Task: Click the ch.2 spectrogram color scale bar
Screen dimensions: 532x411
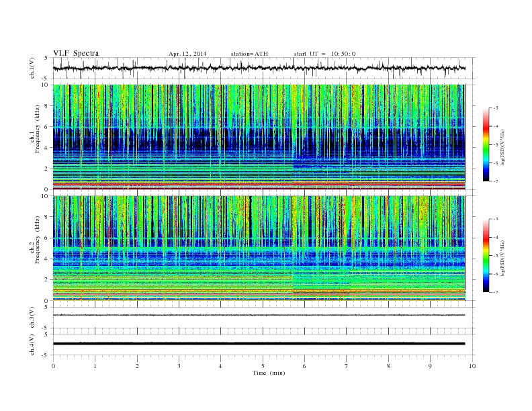Action: 486,256
